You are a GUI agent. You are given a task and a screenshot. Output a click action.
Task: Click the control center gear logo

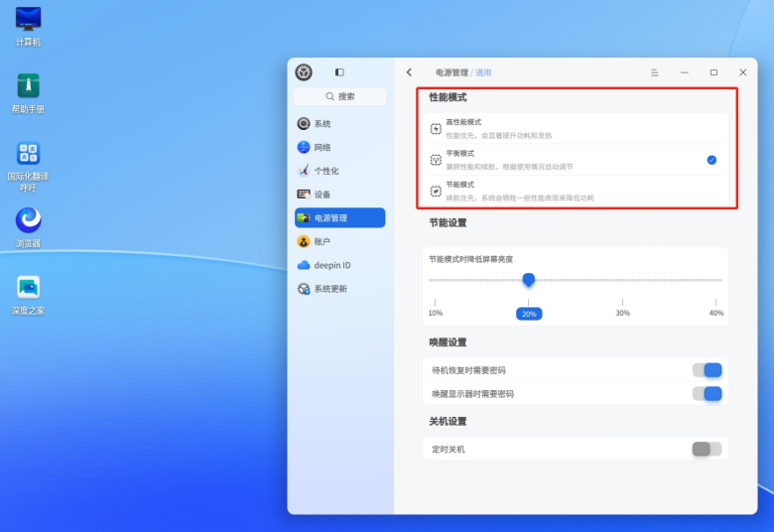point(304,72)
